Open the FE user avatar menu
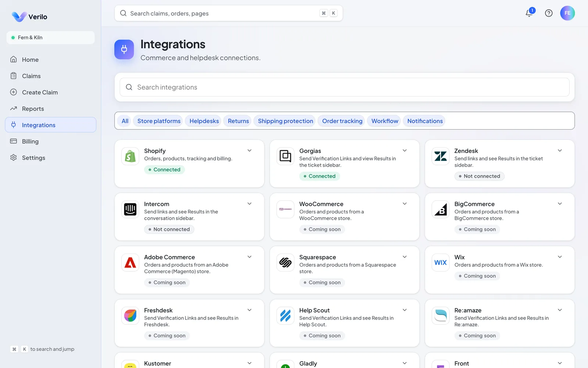This screenshot has height=368, width=588. click(x=567, y=13)
